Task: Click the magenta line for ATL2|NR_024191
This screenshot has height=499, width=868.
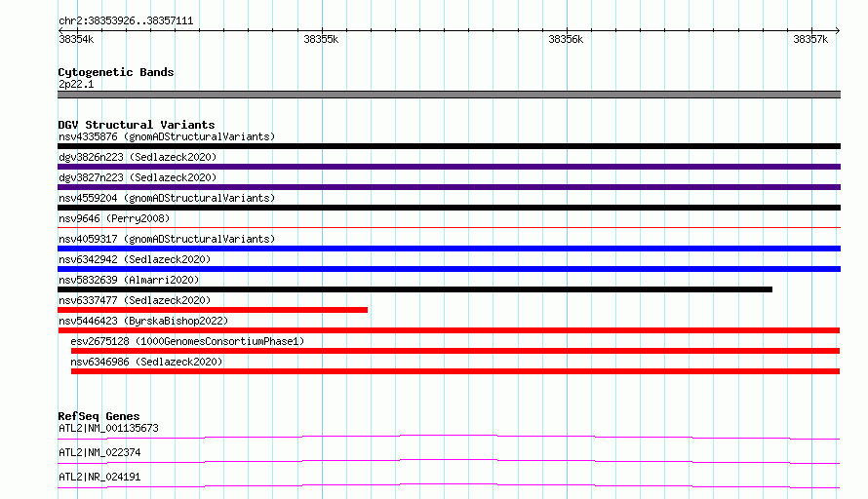Action: pyautogui.click(x=449, y=485)
